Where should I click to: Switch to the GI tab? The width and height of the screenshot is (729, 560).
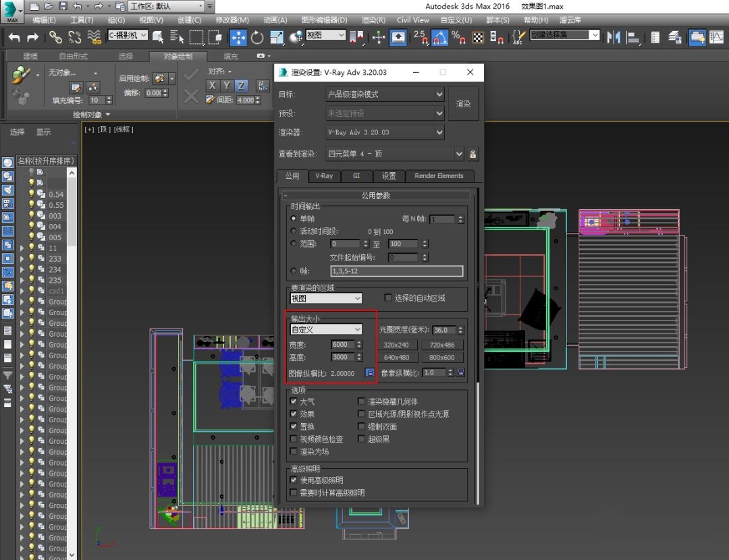(356, 175)
